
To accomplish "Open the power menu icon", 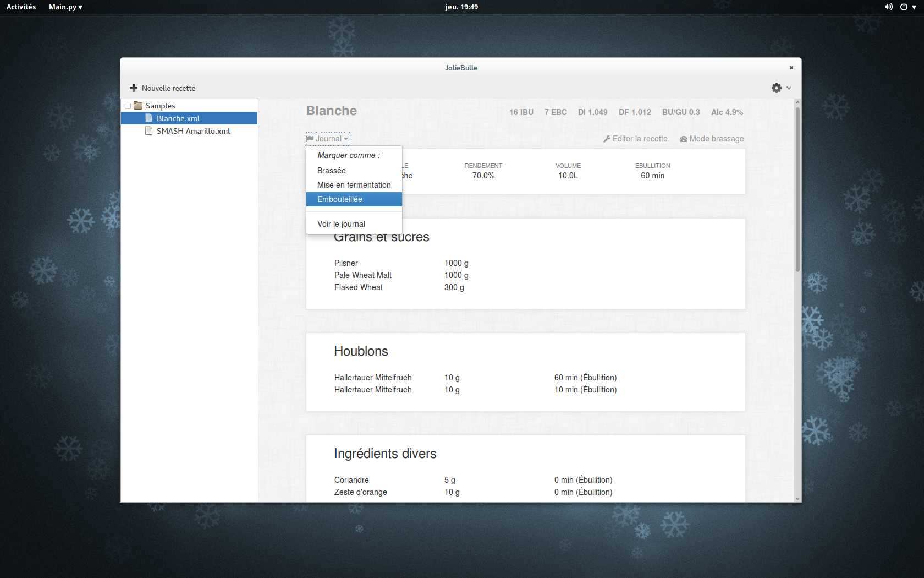I will pyautogui.click(x=904, y=7).
